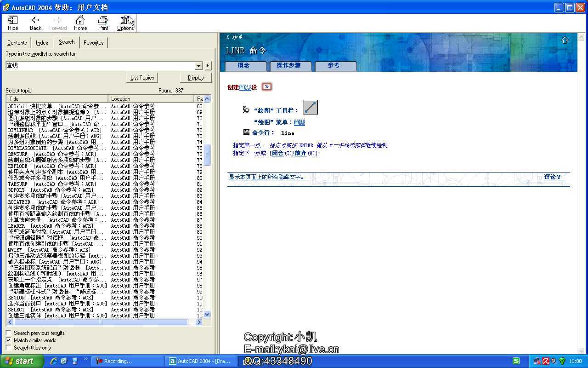Switch to Recording taskbar window
The height and width of the screenshot is (368, 588).
(127, 361)
